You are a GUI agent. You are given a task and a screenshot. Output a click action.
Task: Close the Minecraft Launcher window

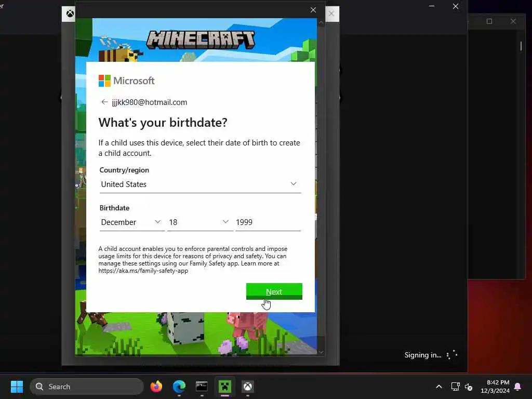click(456, 6)
